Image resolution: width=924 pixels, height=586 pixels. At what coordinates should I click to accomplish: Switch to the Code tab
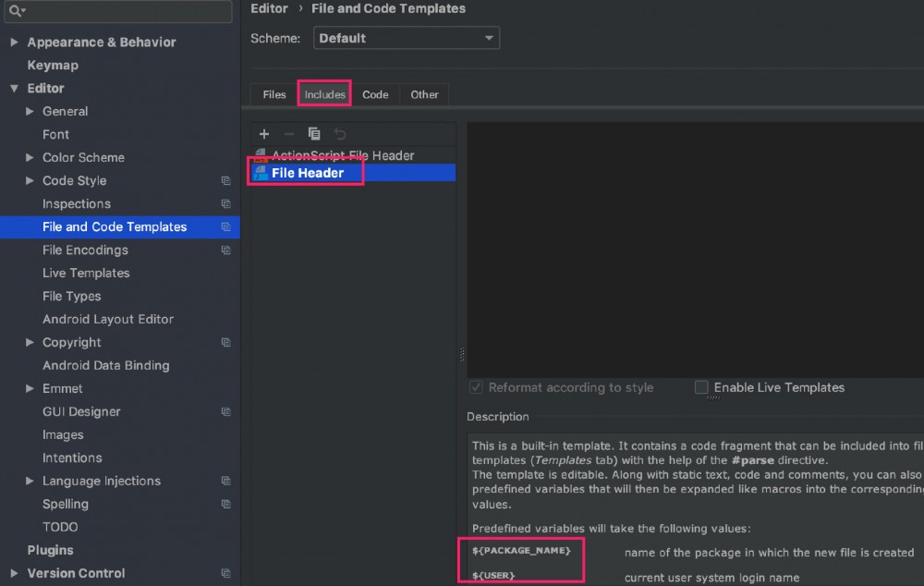375,94
